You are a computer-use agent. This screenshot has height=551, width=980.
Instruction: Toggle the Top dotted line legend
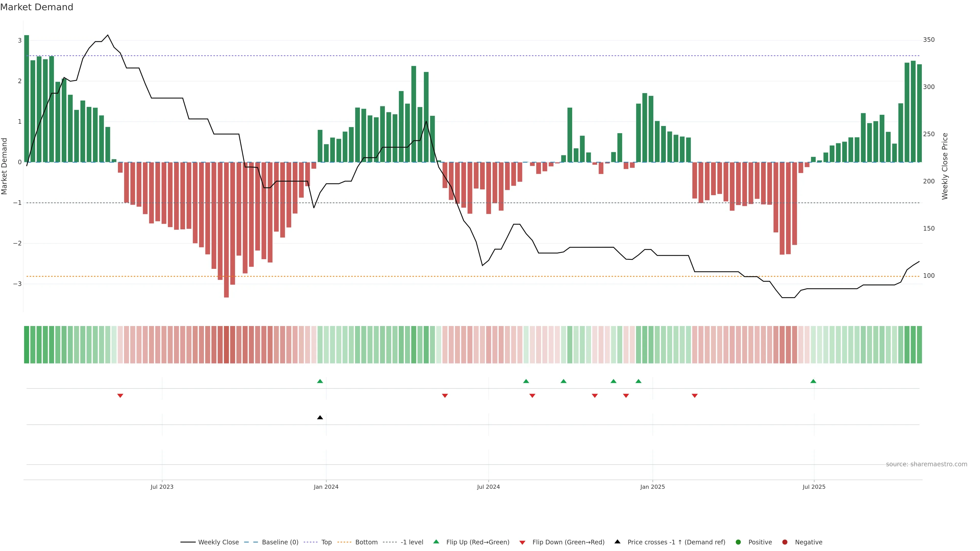[326, 542]
